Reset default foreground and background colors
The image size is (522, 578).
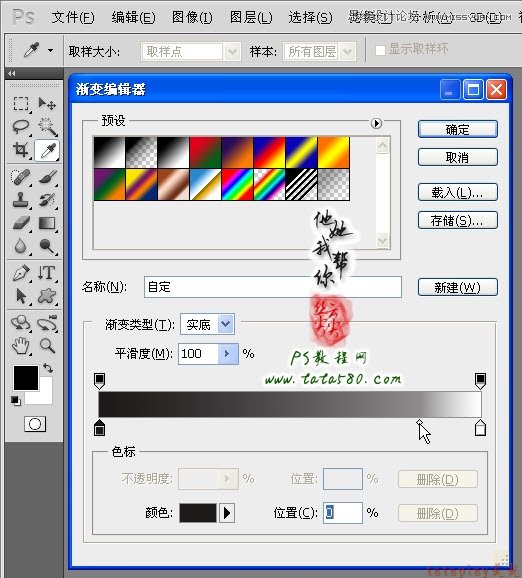[15, 401]
